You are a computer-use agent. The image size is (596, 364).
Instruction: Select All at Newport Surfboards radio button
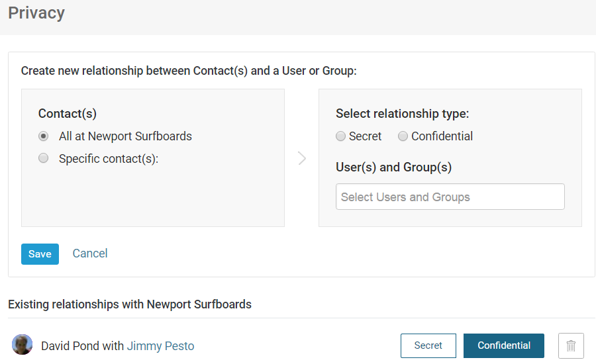pyautogui.click(x=43, y=136)
